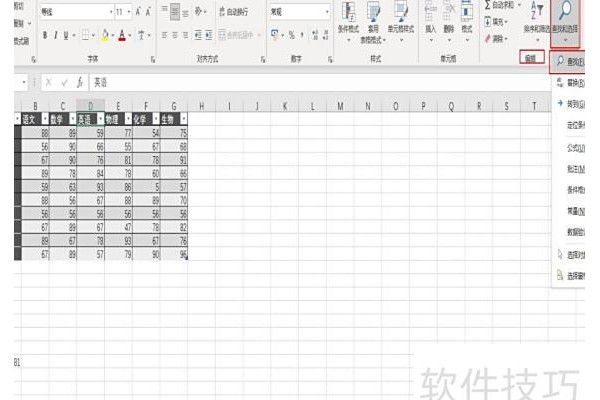
Task: Increase font size with larger A
Action: coord(138,12)
